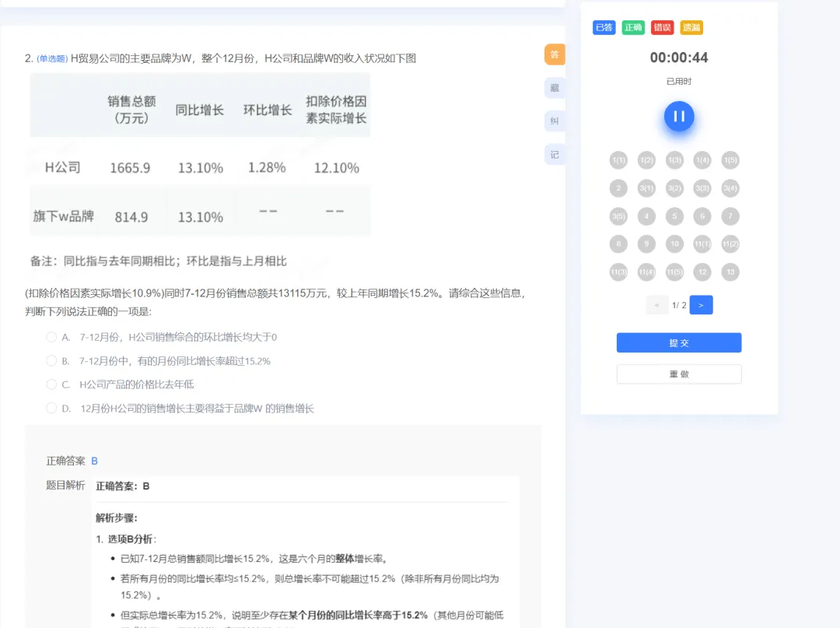Click the yellow 遗漏 legend tag
840x628 pixels.
(691, 27)
